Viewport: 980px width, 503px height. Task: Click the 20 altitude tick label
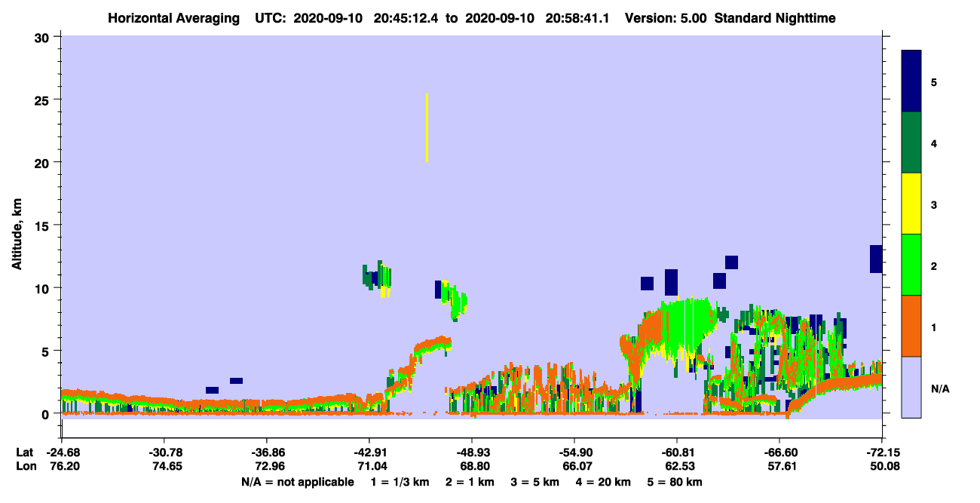44,162
